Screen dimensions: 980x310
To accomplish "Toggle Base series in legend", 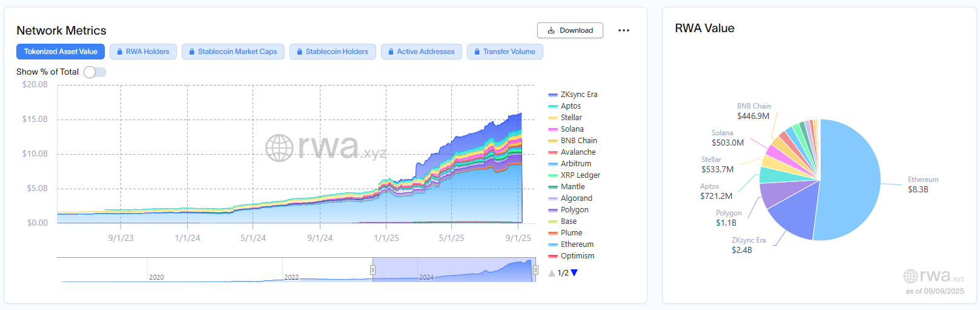I will 563,221.
